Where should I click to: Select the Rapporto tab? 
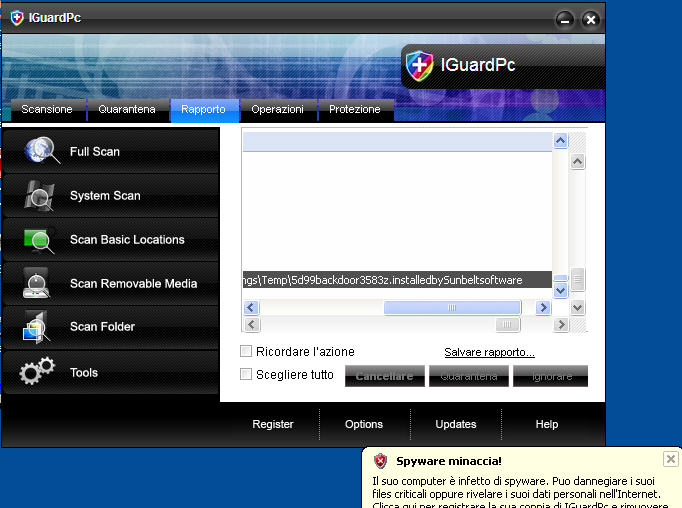point(203,110)
